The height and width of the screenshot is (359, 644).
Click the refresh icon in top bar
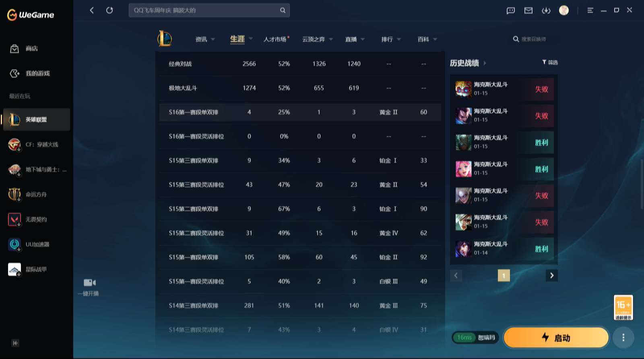tap(109, 10)
